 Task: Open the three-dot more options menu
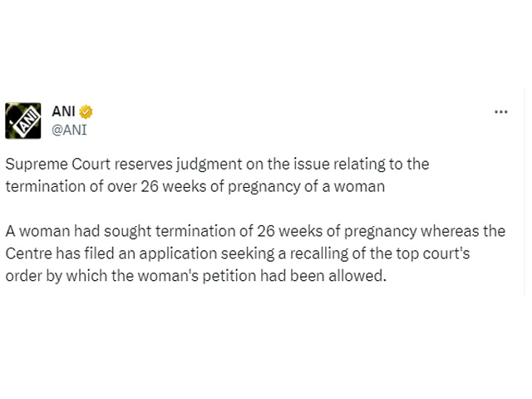(500, 112)
